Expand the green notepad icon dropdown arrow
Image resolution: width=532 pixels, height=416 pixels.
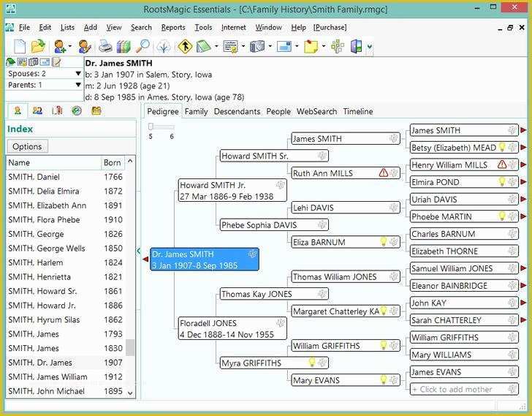(216, 46)
